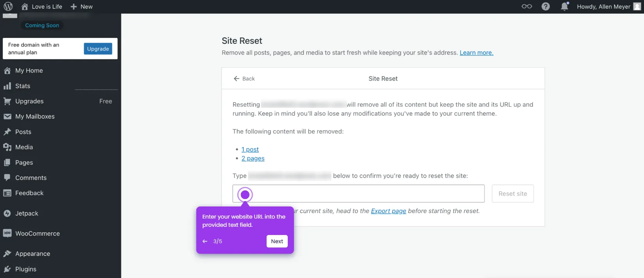
Task: Click Howdy, Allen Meyer account menu
Action: click(x=609, y=7)
